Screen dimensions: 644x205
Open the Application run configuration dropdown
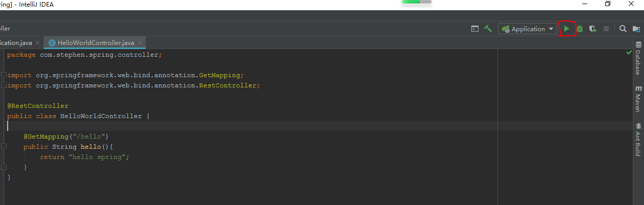click(528, 29)
